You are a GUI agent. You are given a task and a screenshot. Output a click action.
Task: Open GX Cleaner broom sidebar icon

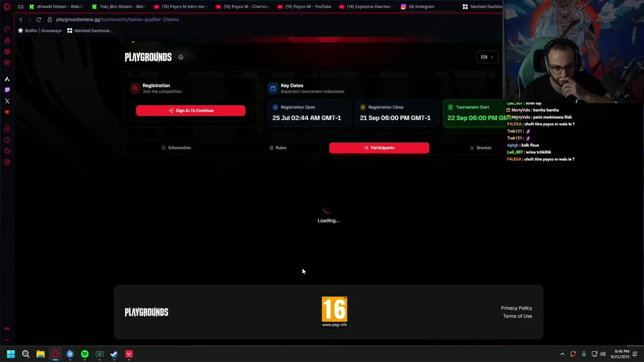coord(7,41)
